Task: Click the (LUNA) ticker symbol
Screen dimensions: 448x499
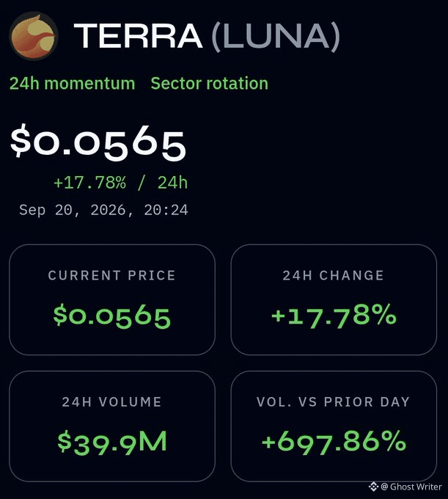Action: (276, 36)
